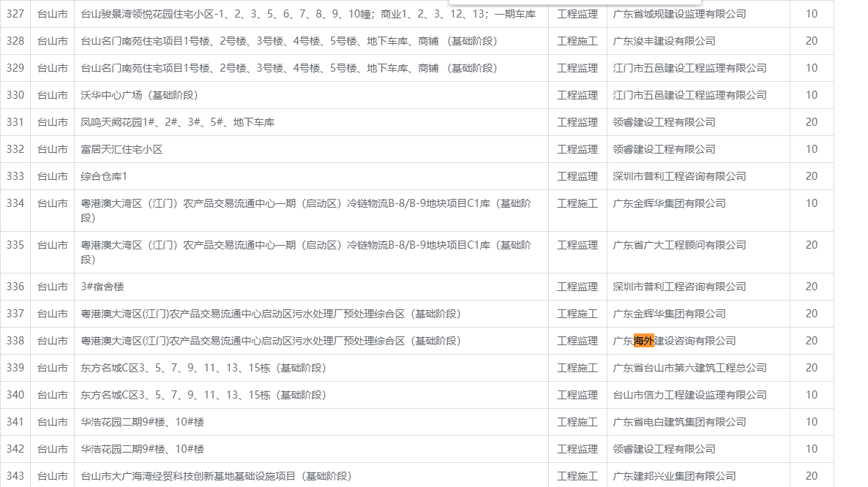The height and width of the screenshot is (487, 868).
Task: Click the highlighted 海外 search match
Action: tap(643, 341)
